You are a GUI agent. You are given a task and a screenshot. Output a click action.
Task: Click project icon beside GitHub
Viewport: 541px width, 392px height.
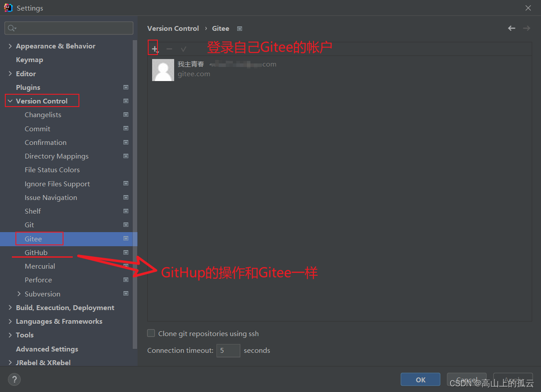click(126, 252)
